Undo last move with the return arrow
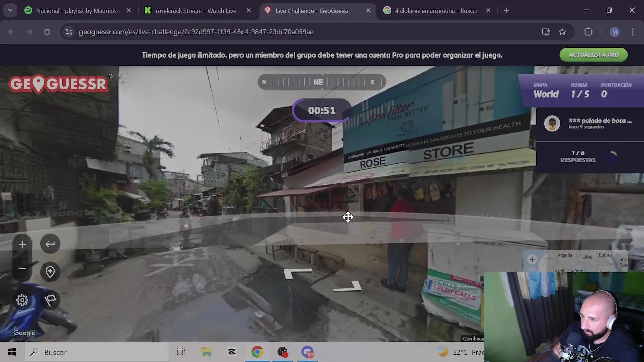The width and height of the screenshot is (644, 362). (x=50, y=244)
